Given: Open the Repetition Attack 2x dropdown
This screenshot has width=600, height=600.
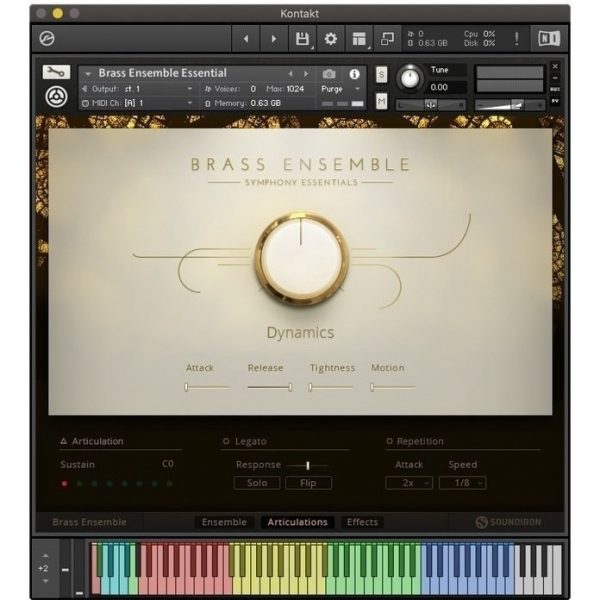Looking at the screenshot, I should point(409,483).
